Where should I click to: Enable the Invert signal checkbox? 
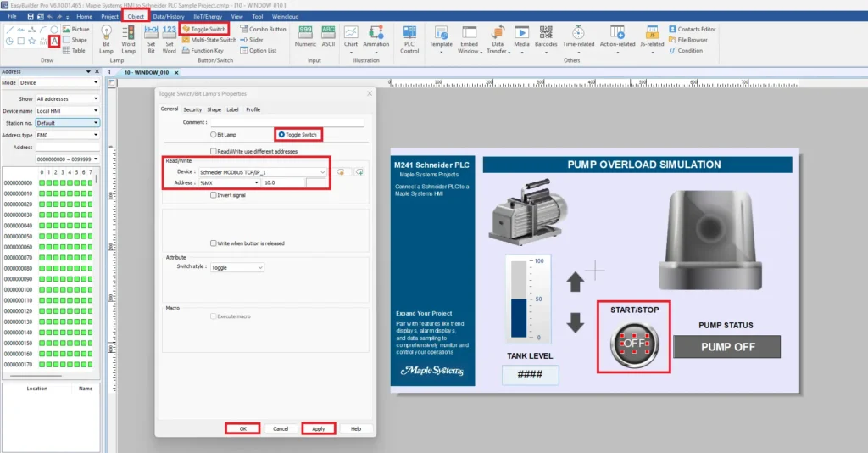click(213, 195)
